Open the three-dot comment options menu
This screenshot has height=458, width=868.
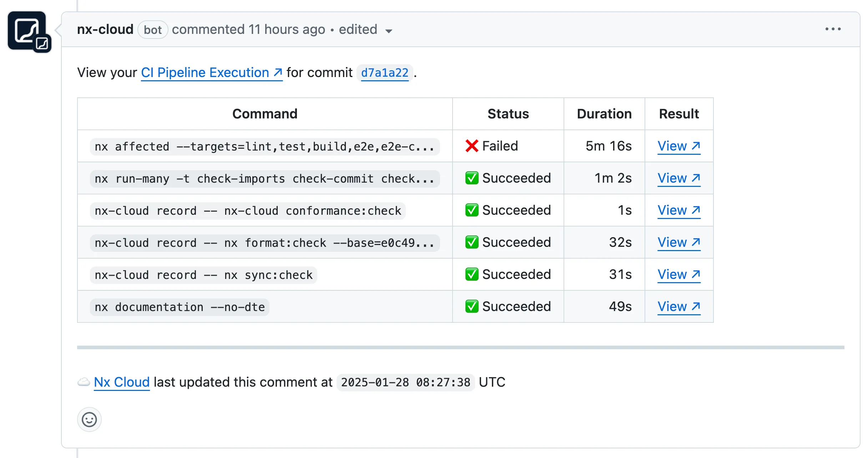(833, 29)
